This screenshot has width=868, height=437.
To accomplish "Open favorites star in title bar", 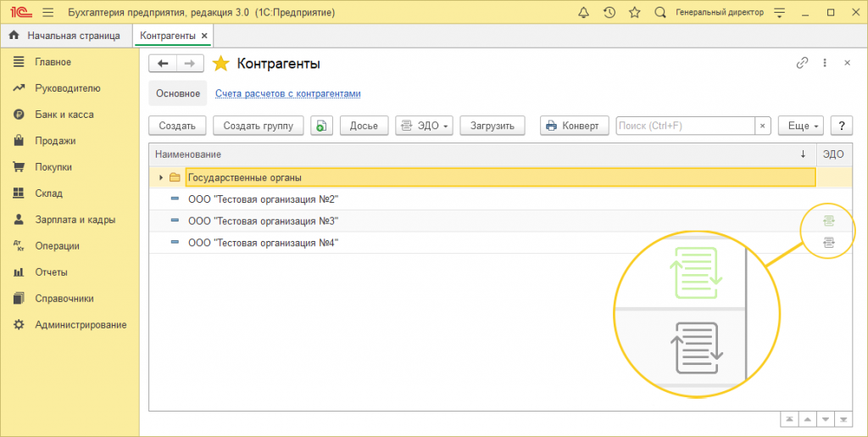I will pos(634,12).
